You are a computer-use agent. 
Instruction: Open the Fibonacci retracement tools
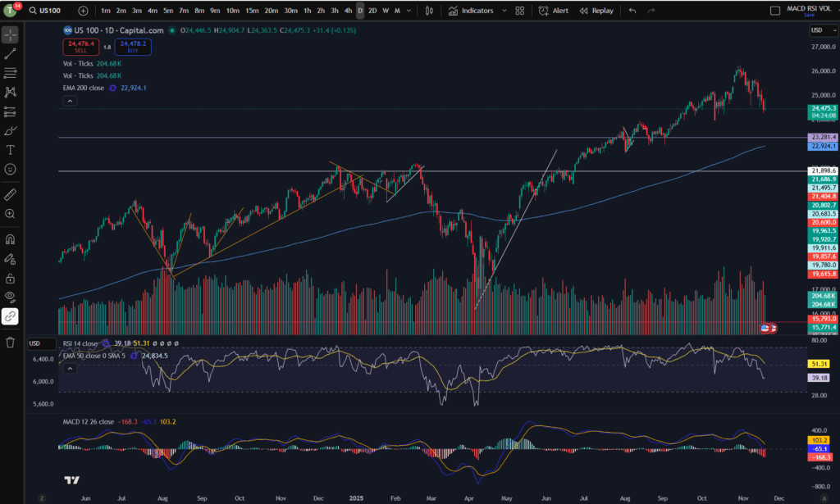click(x=10, y=73)
